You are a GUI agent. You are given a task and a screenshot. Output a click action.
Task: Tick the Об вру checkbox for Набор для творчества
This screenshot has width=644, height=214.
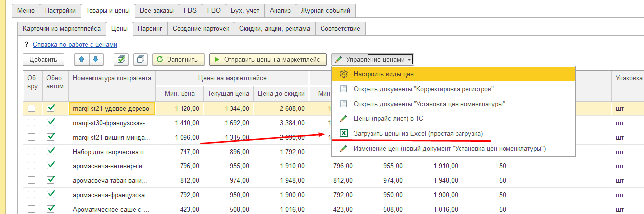(x=32, y=152)
